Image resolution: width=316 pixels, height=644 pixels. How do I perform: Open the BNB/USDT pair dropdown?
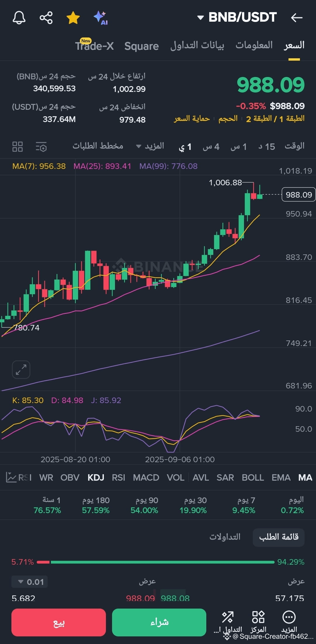(x=237, y=17)
